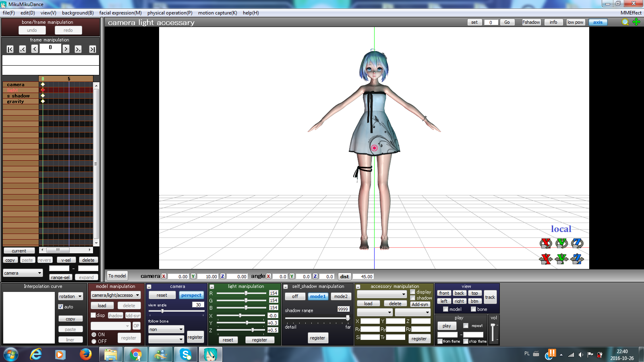Click local Y move icon
The image size is (644, 362).
point(561,259)
